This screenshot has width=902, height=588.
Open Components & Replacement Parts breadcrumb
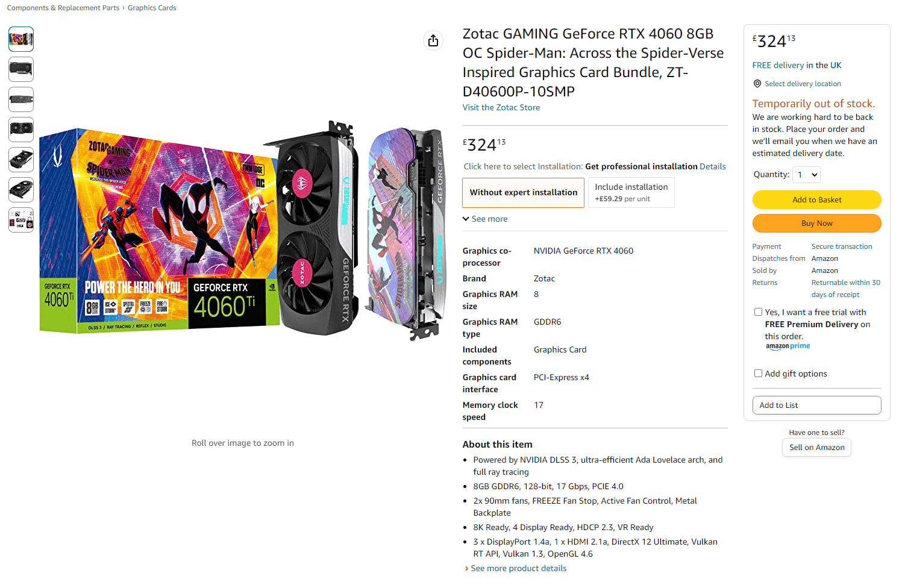point(63,8)
